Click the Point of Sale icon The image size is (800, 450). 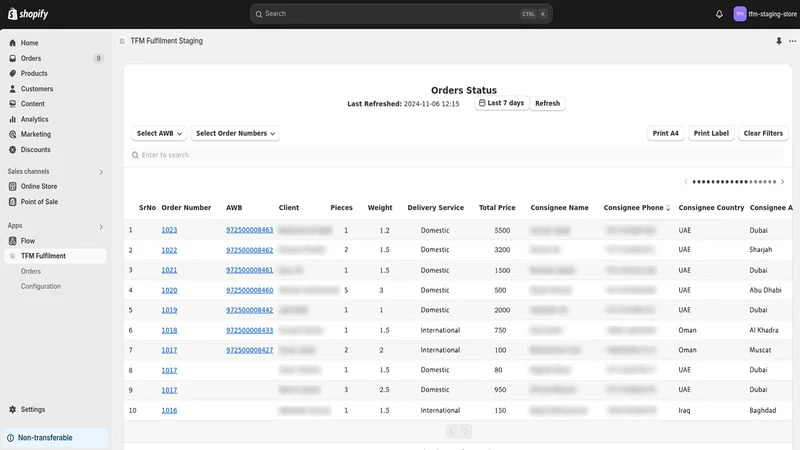pyautogui.click(x=13, y=202)
